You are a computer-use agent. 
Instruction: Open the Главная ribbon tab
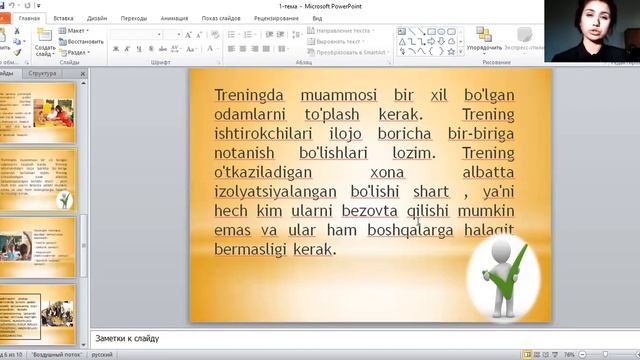[29, 18]
